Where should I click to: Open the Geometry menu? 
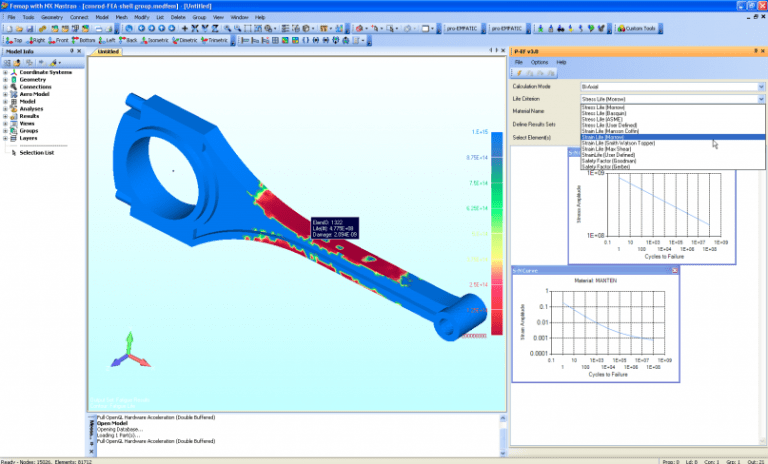point(52,17)
